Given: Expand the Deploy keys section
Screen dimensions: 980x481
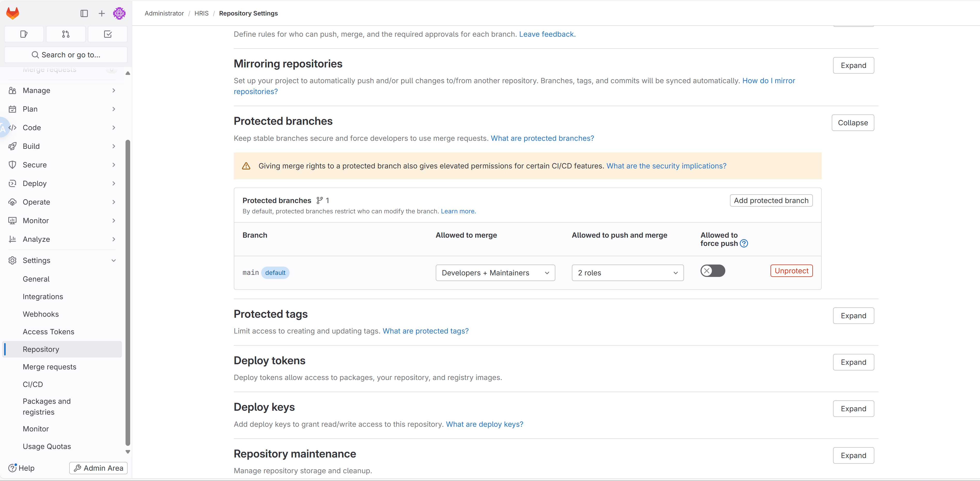Looking at the screenshot, I should pos(853,409).
